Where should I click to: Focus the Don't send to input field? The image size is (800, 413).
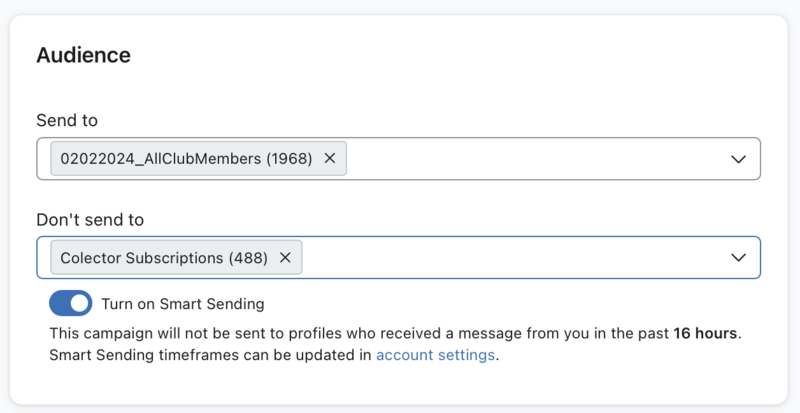point(510,258)
